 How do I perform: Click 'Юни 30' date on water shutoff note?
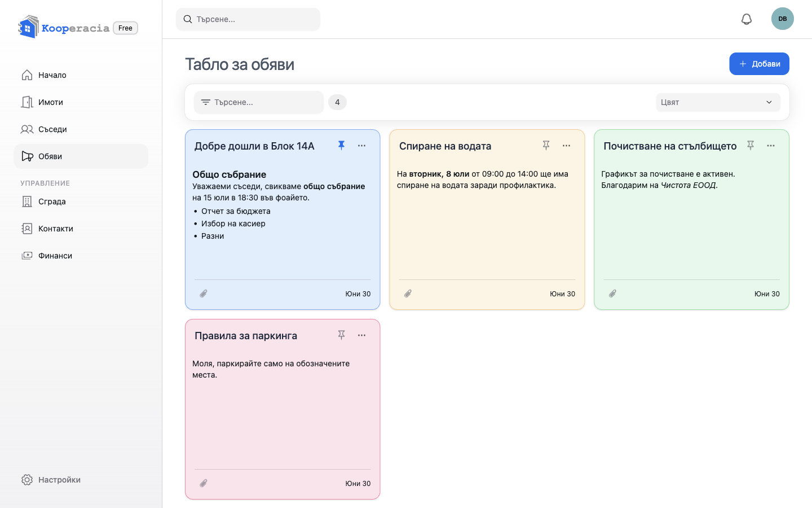(563, 294)
